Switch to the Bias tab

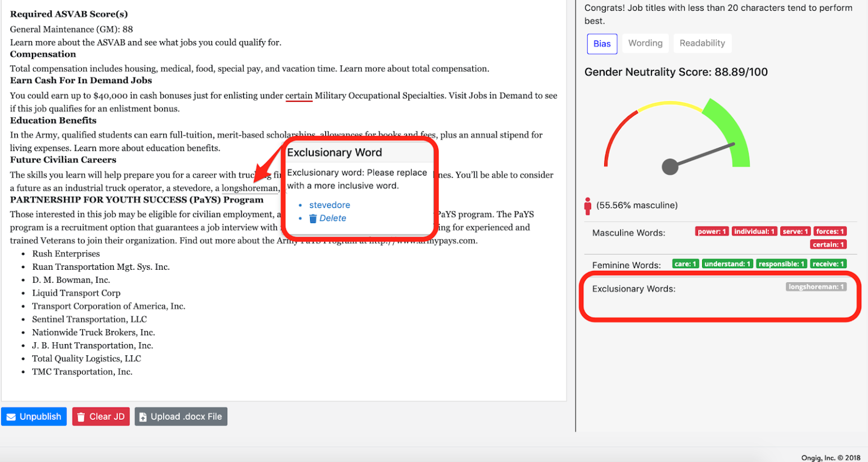tap(602, 44)
